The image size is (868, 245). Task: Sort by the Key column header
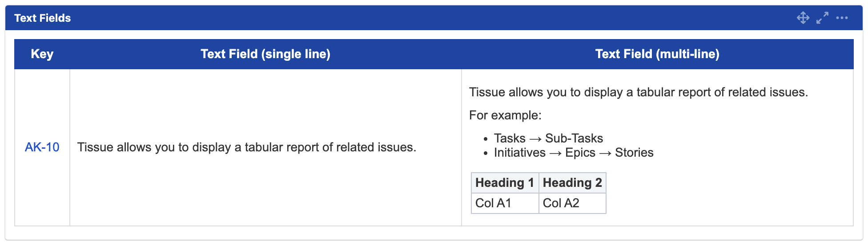(x=42, y=54)
